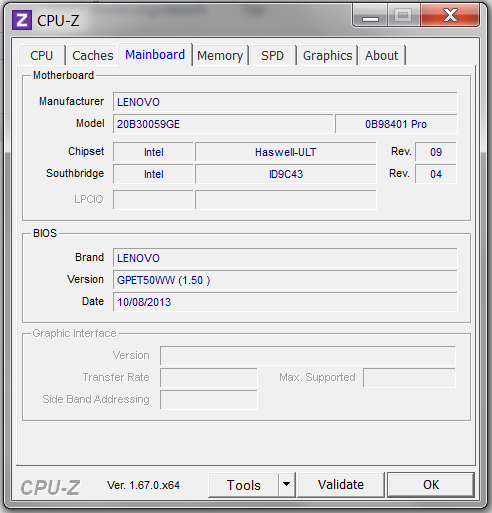
Task: Minimize the CPU-Z window
Action: (x=370, y=15)
